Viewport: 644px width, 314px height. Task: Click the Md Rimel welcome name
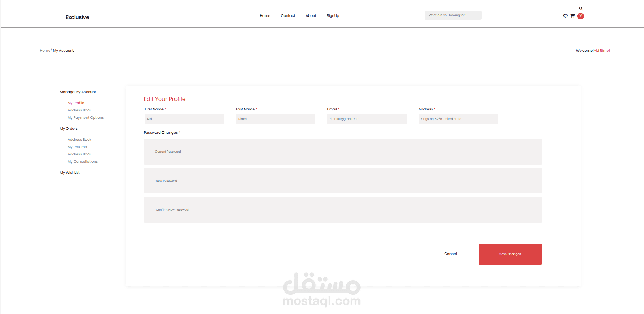tap(602, 51)
